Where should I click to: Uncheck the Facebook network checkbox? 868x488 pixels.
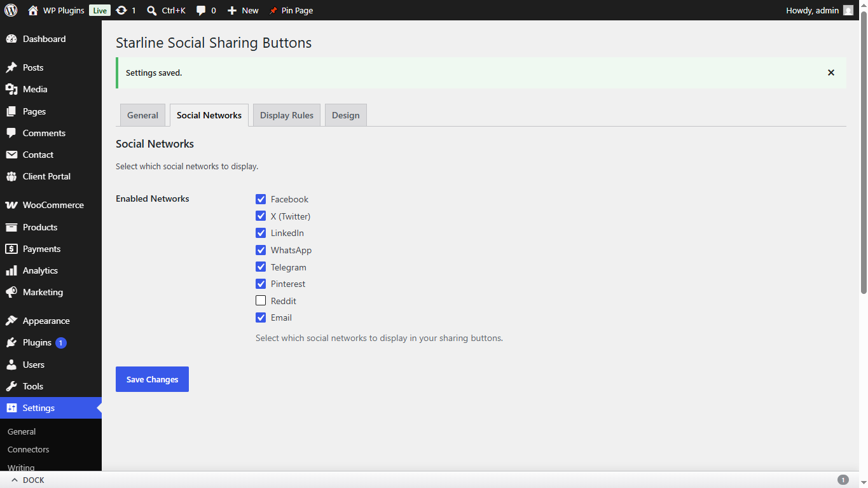tap(261, 199)
